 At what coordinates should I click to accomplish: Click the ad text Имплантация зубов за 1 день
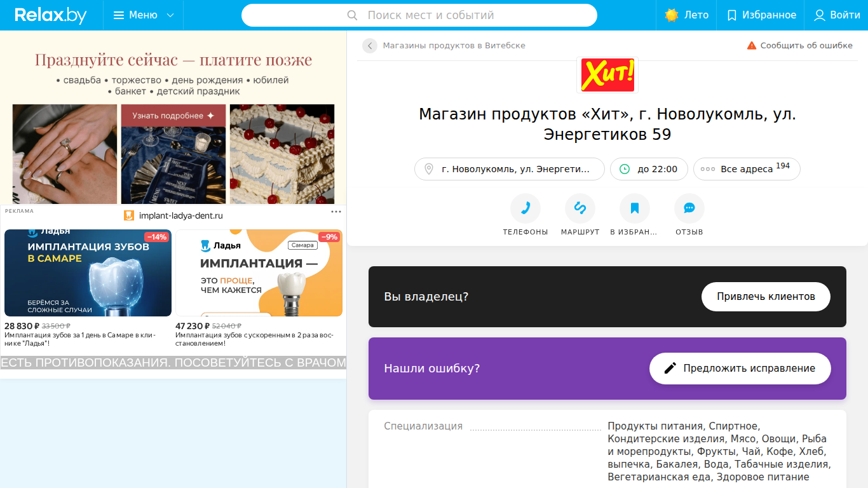tap(80, 339)
